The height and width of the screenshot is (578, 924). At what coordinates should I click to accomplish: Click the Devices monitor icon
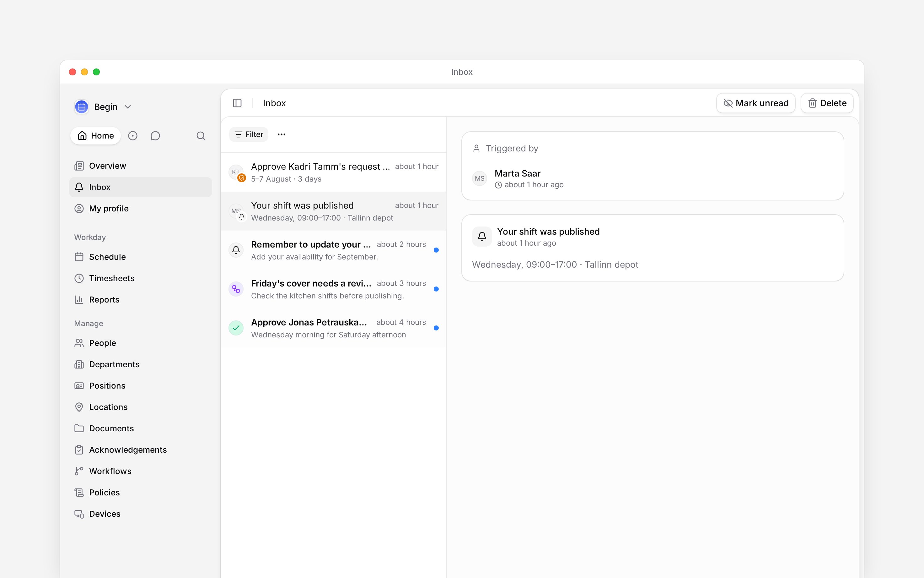79,514
